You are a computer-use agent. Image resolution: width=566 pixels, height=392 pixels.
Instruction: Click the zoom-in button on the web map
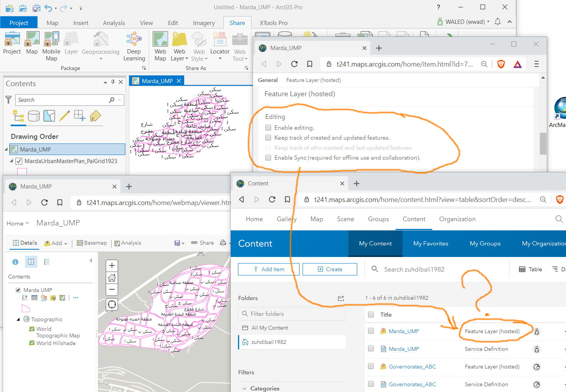coord(112,265)
